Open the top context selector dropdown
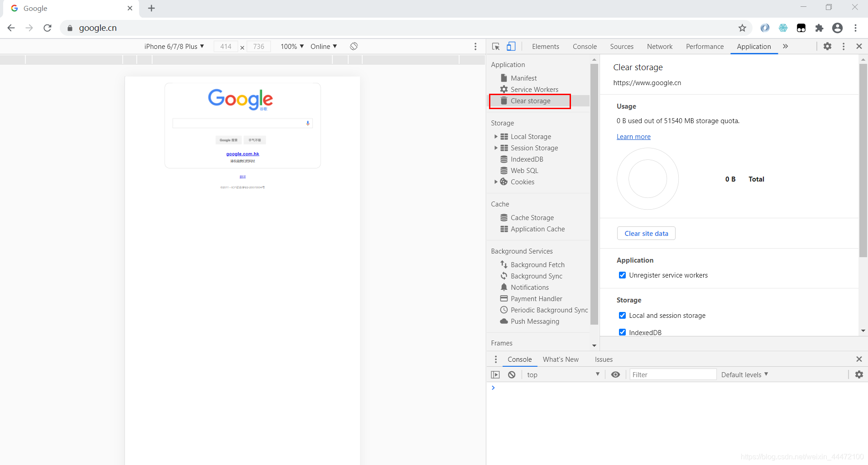868x465 pixels. click(x=563, y=374)
